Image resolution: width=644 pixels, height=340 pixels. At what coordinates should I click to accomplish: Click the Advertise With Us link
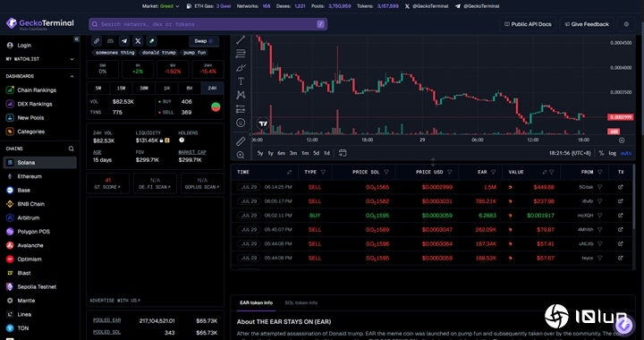[x=115, y=301]
